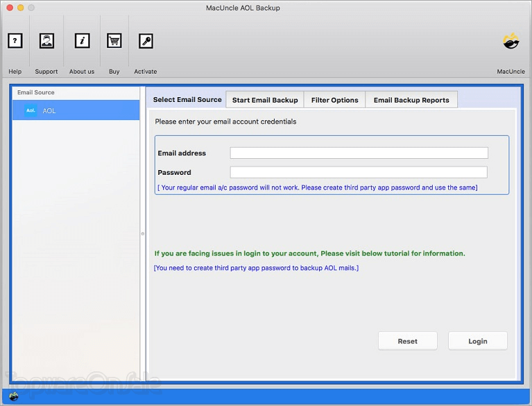532x406 pixels.
Task: Switch to Email Backup Reports tab
Action: pyautogui.click(x=411, y=100)
